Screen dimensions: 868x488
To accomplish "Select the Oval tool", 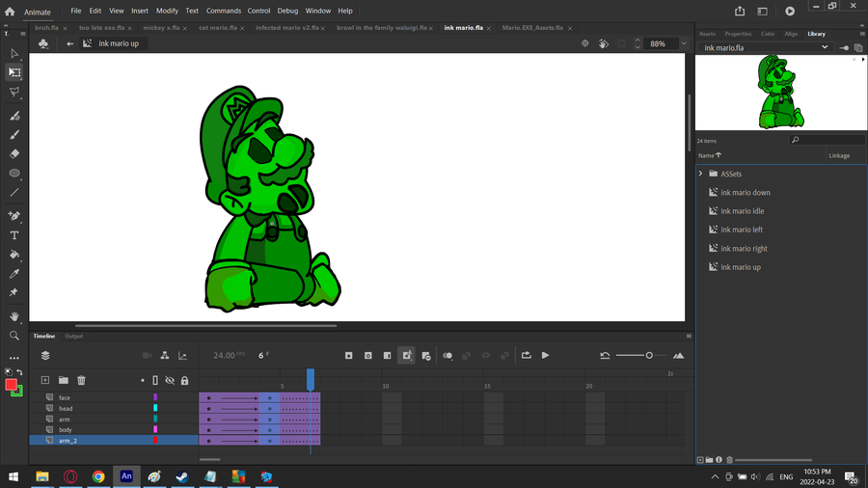I will coord(14,174).
